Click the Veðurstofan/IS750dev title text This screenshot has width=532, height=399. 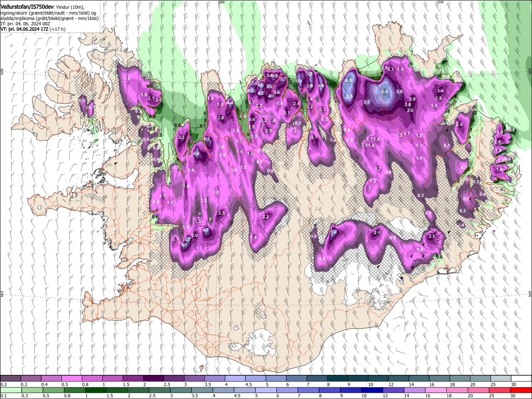tap(27, 7)
